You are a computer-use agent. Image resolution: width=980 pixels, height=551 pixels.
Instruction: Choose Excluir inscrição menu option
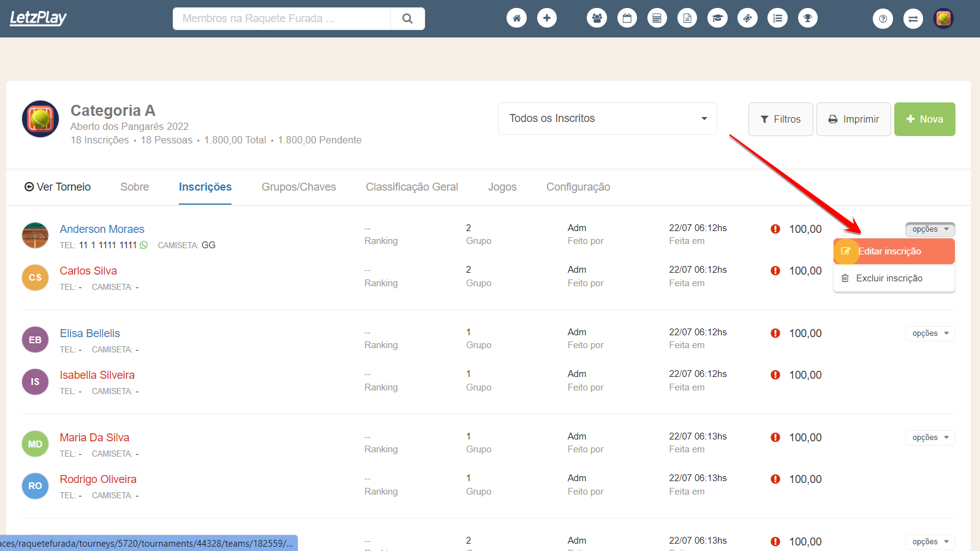click(889, 278)
